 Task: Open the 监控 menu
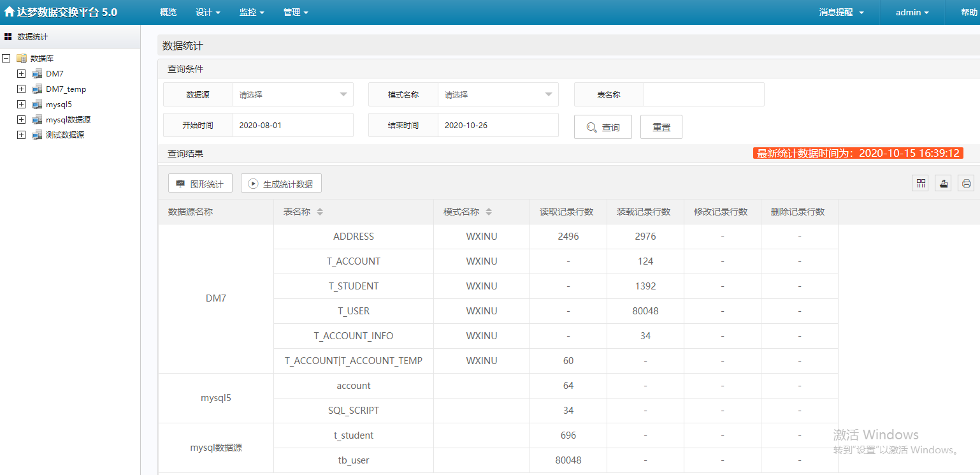click(x=252, y=12)
